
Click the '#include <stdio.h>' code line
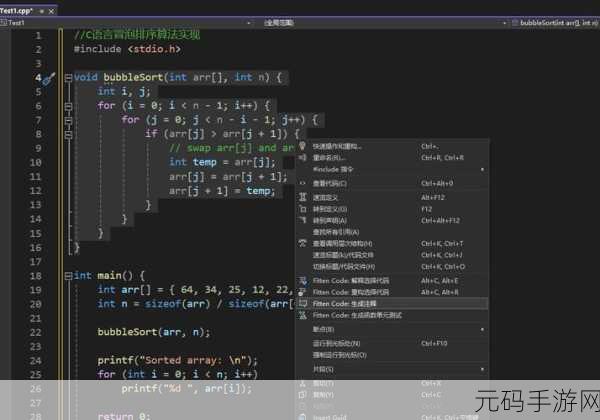(x=127, y=49)
